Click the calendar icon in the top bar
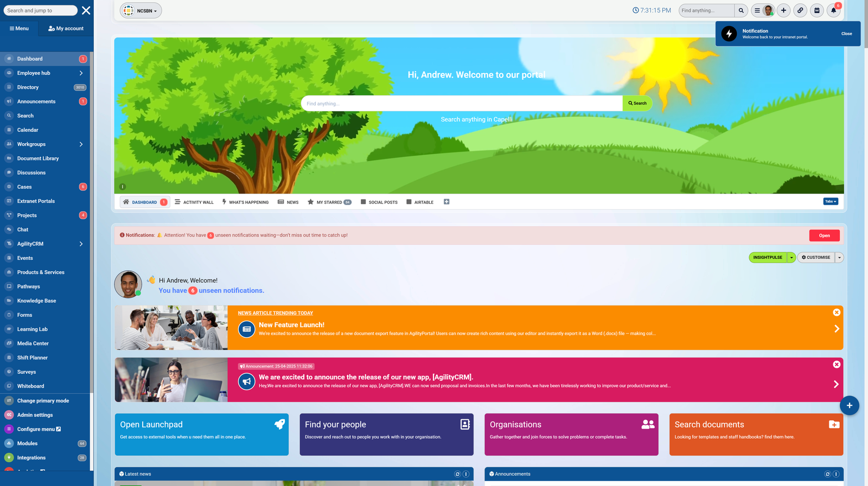Screen dimensions: 868x486 click(816, 10)
